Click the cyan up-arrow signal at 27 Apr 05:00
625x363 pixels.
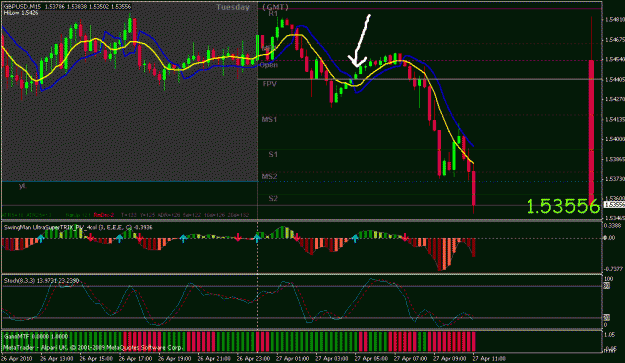pyautogui.click(x=355, y=239)
